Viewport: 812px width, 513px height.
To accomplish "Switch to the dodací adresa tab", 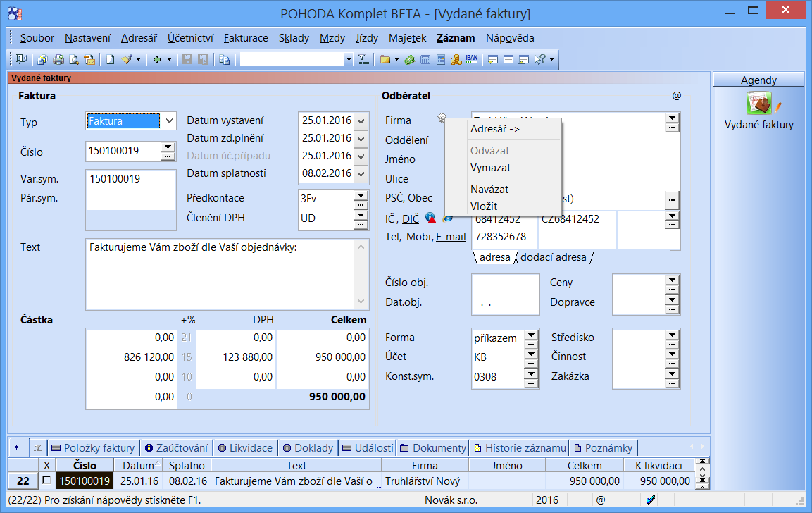I will point(553,257).
